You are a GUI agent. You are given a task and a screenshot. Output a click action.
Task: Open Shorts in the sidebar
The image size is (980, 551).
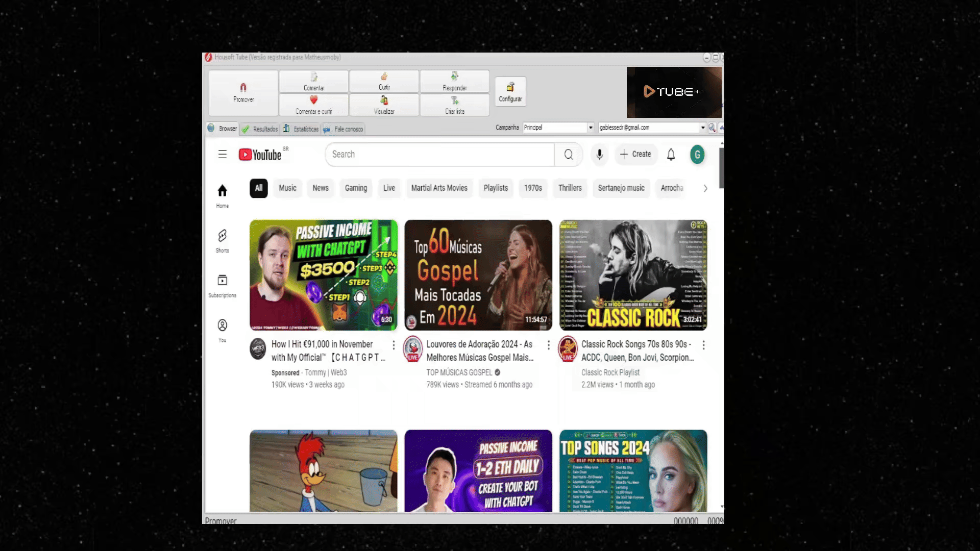coord(223,241)
